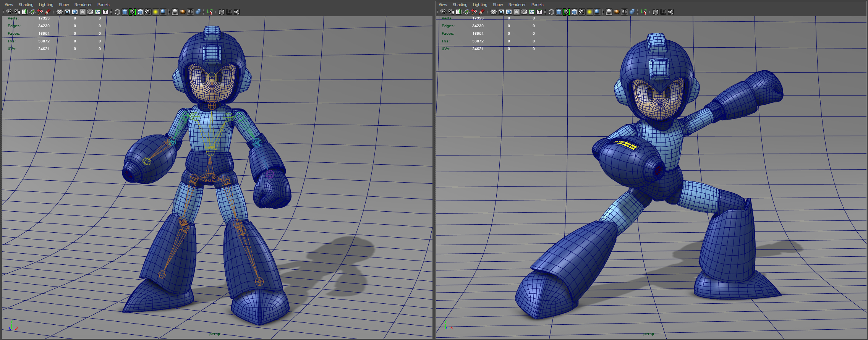Open Show menu of right viewport
Screen dimensions: 868x340
point(498,5)
